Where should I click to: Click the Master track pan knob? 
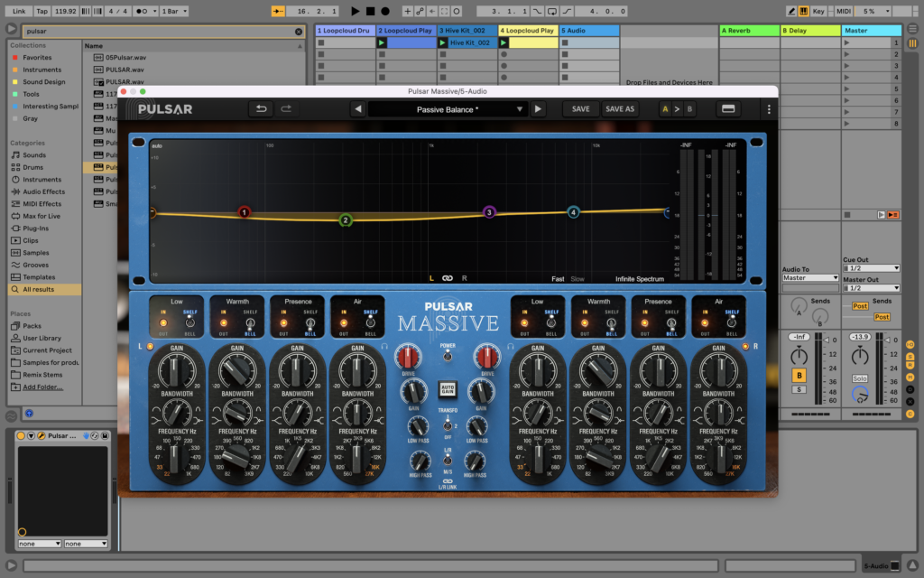(x=860, y=356)
